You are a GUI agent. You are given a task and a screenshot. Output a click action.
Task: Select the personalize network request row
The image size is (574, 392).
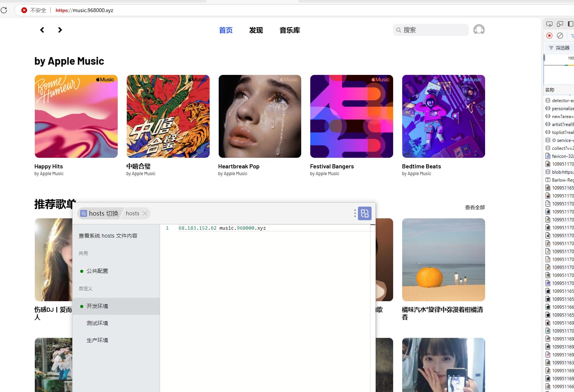[559, 109]
